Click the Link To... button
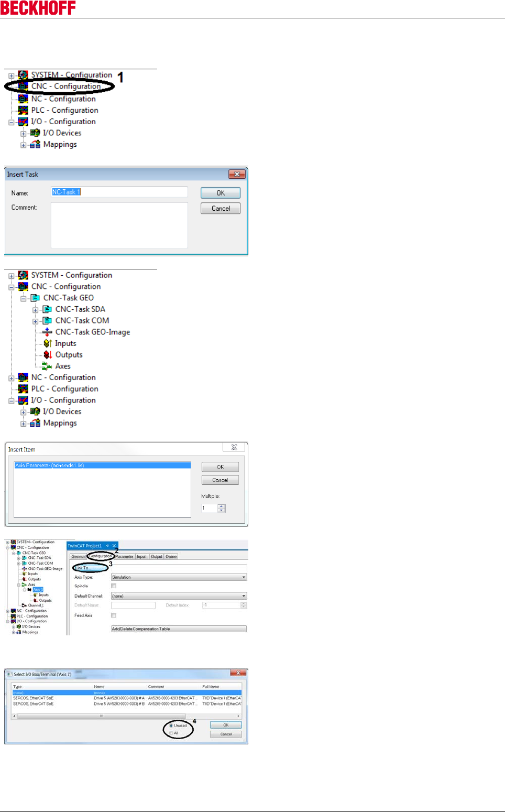 (x=91, y=568)
